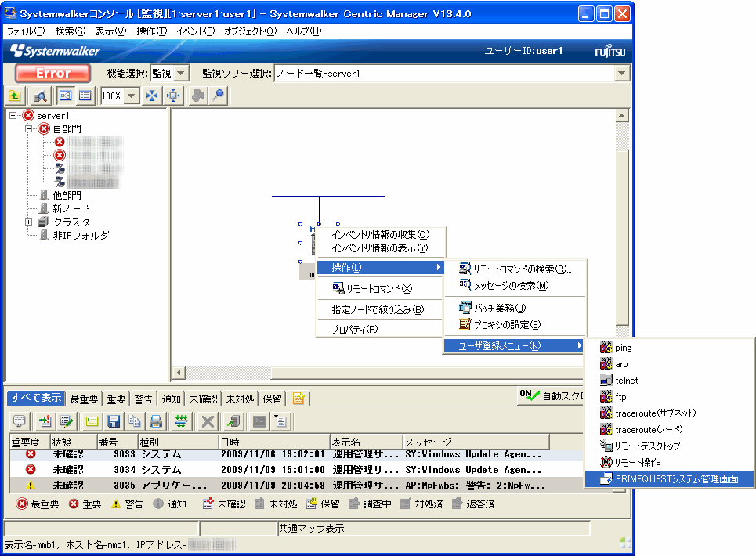Open the 機能選択 dropdown showing 監視
The image size is (756, 556).
pos(181,74)
